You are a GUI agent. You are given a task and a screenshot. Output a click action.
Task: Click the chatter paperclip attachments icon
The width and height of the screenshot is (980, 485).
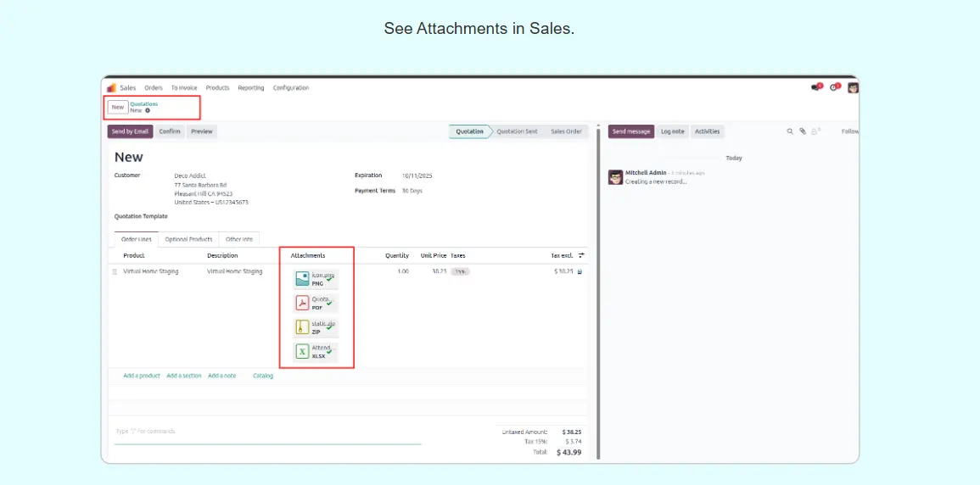pyautogui.click(x=803, y=131)
